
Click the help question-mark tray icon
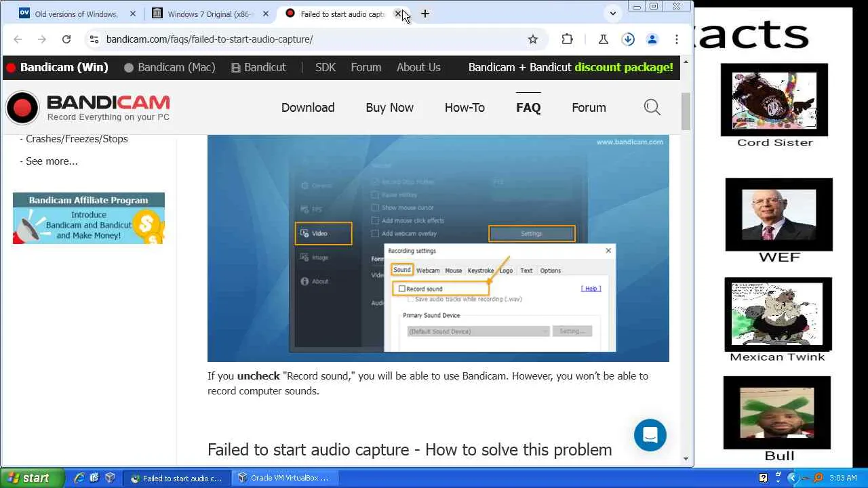[x=764, y=478]
